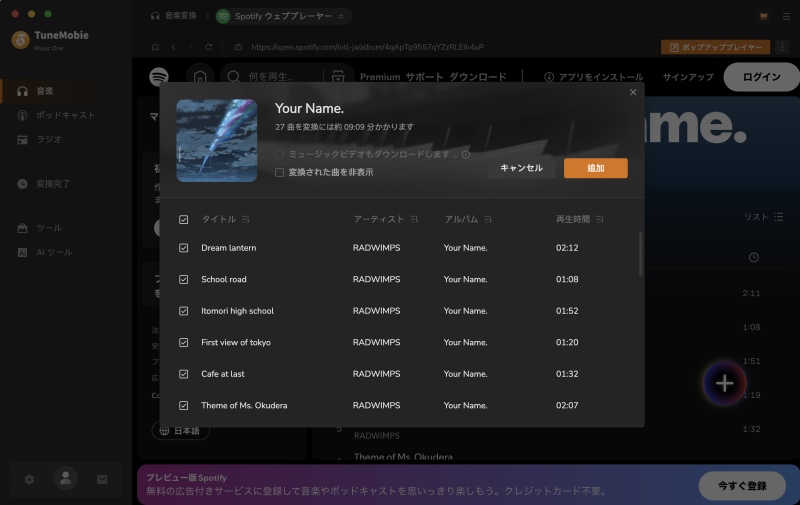Sort by 再生時間 column icon
This screenshot has width=800, height=505.
599,219
